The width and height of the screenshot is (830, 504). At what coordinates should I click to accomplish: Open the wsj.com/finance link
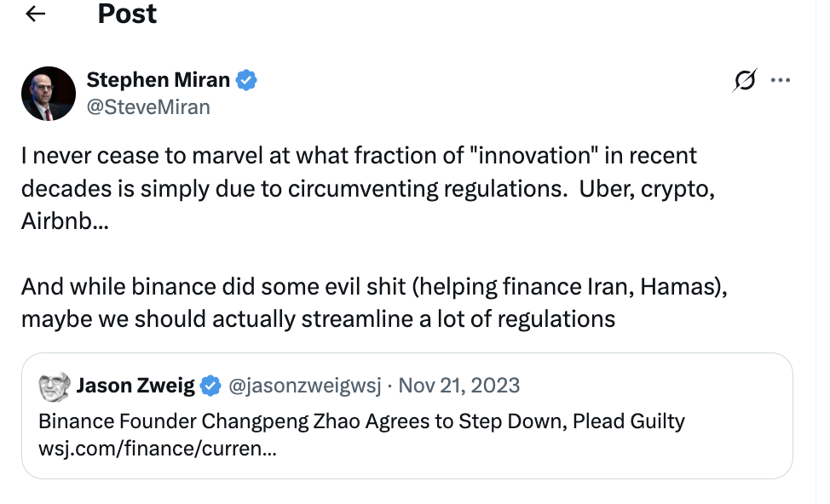(x=157, y=448)
